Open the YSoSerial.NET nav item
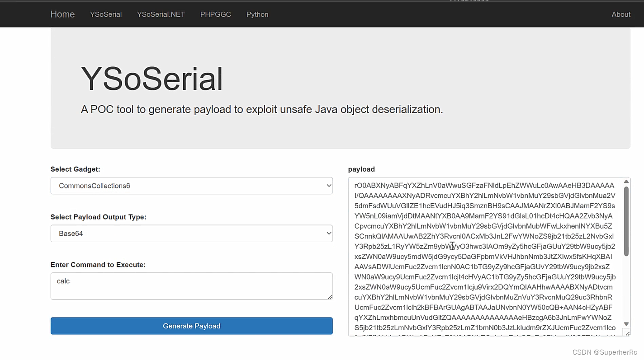The height and width of the screenshot is (360, 644). 161,14
